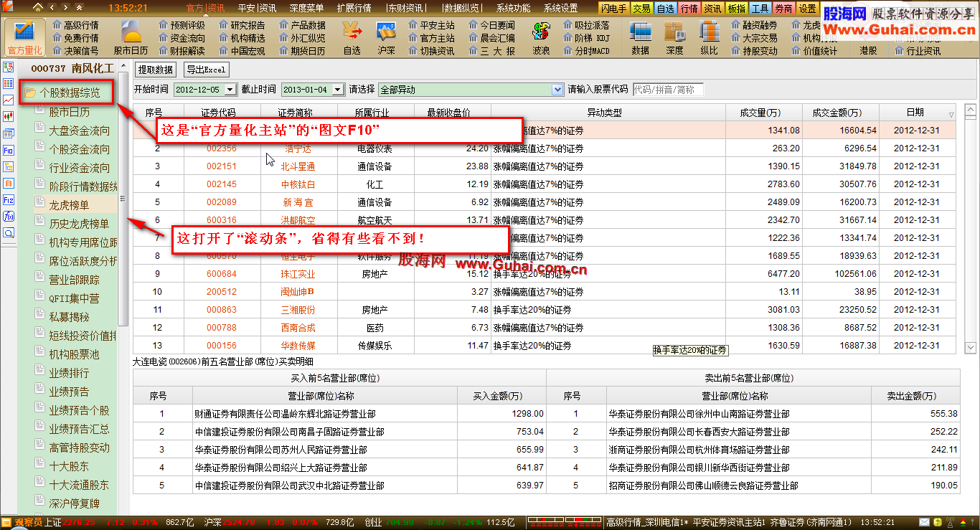Open the 数据 toolbar icon
980x530 pixels.
tap(641, 38)
